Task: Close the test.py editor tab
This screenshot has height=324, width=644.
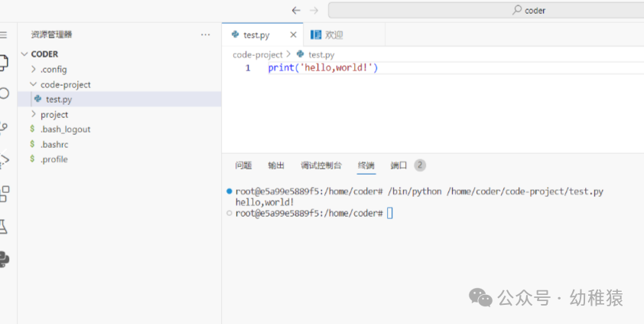Action: tap(293, 35)
